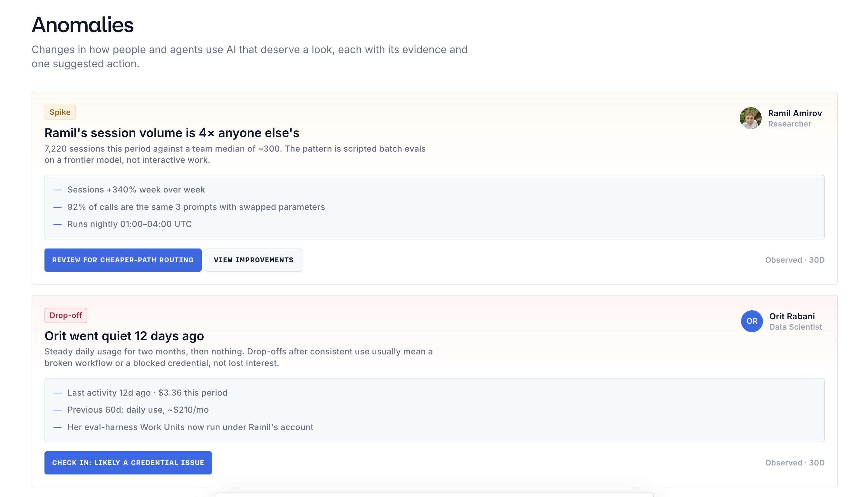The height and width of the screenshot is (497, 868).
Task: Click Check In: Likely a Credential Issue
Action: 128,463
